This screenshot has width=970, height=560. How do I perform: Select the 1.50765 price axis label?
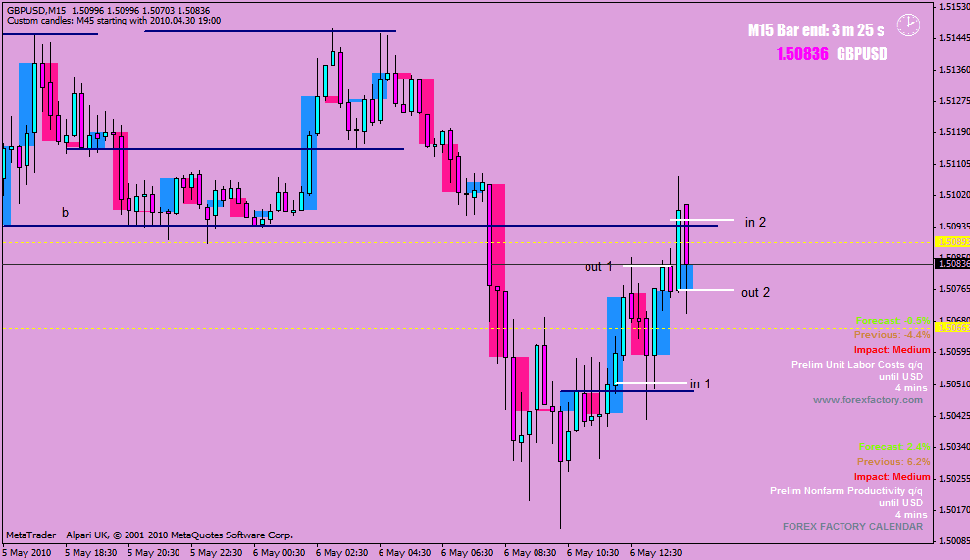coord(954,289)
